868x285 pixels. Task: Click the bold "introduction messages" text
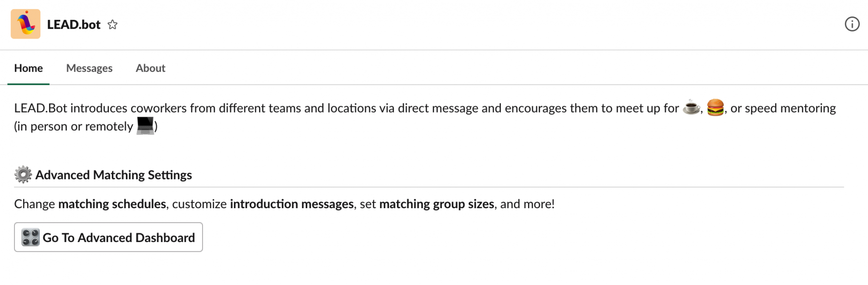pyautogui.click(x=292, y=204)
